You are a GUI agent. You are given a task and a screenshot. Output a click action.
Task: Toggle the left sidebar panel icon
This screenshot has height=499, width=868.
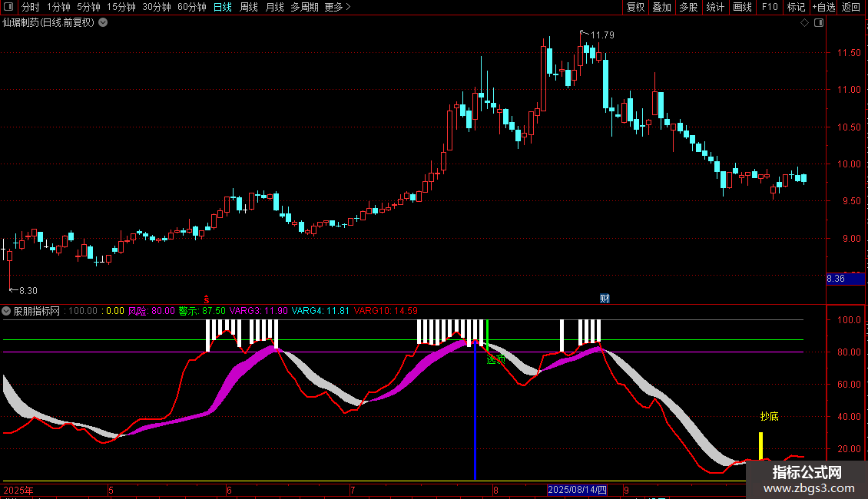pos(8,7)
